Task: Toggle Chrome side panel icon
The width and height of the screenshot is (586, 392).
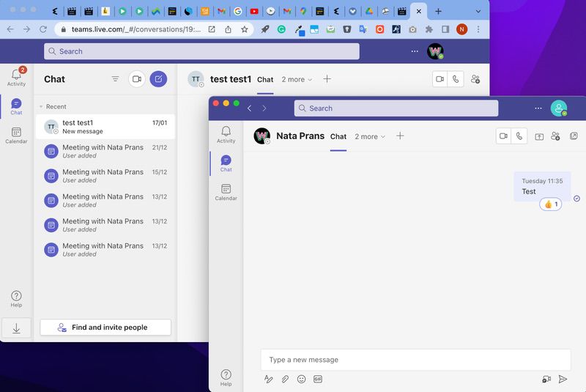Action: tap(445, 29)
